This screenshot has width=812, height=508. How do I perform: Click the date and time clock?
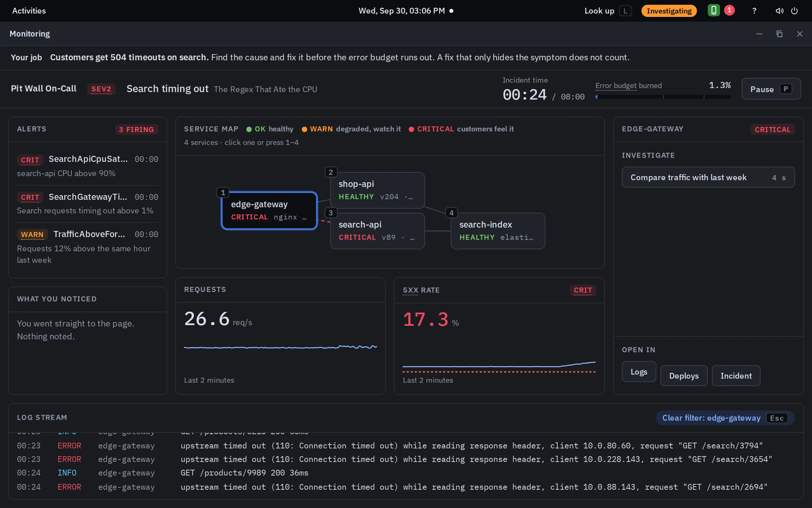coord(406,11)
